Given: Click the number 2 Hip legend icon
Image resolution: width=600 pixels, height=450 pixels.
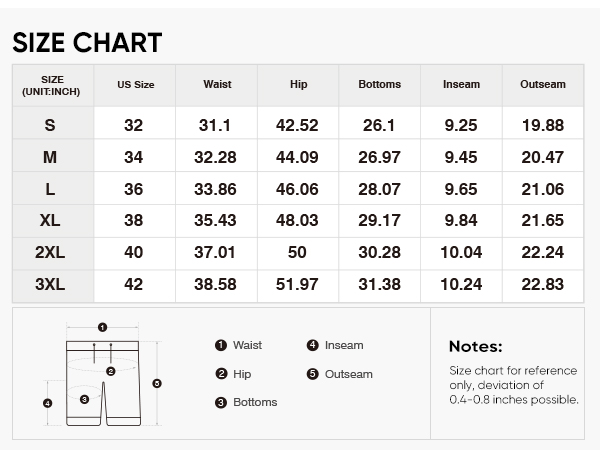Looking at the screenshot, I should 220,374.
